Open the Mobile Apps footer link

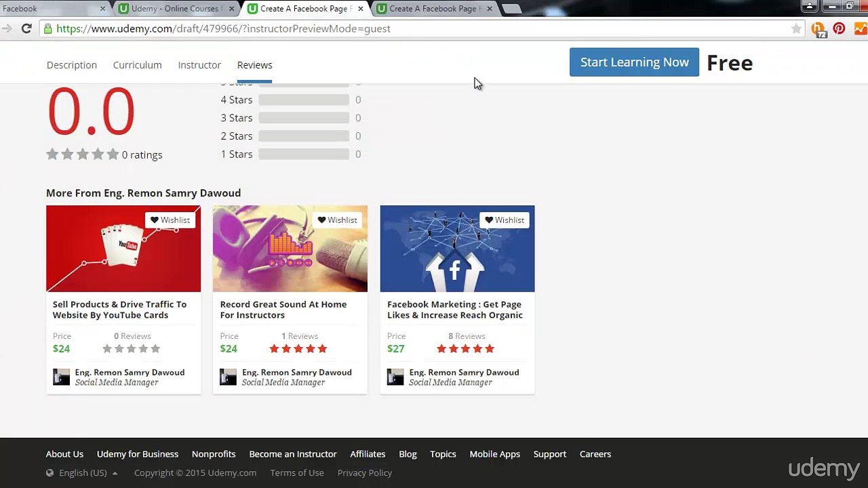click(x=495, y=454)
